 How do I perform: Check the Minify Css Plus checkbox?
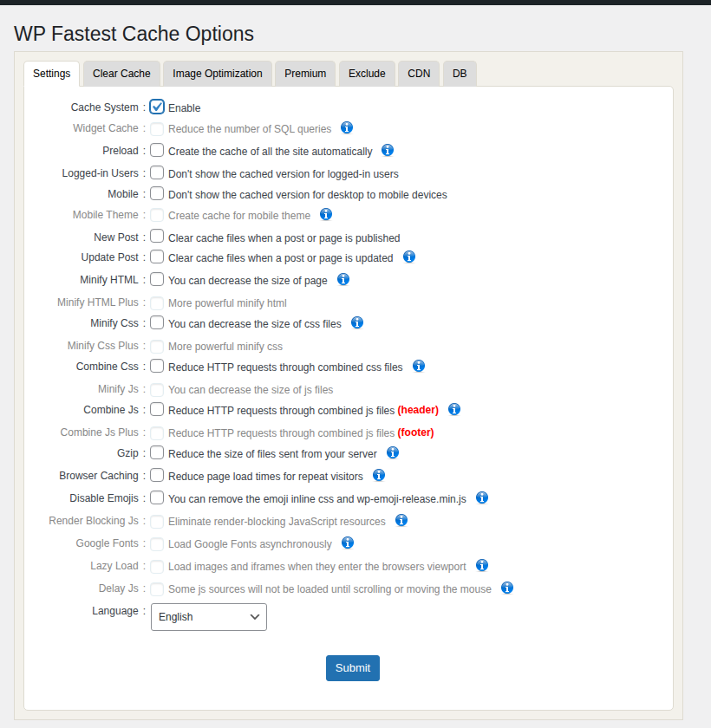157,347
